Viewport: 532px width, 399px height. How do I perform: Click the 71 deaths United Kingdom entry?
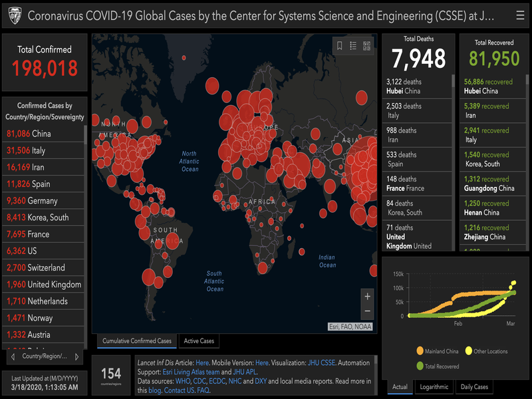pos(417,236)
